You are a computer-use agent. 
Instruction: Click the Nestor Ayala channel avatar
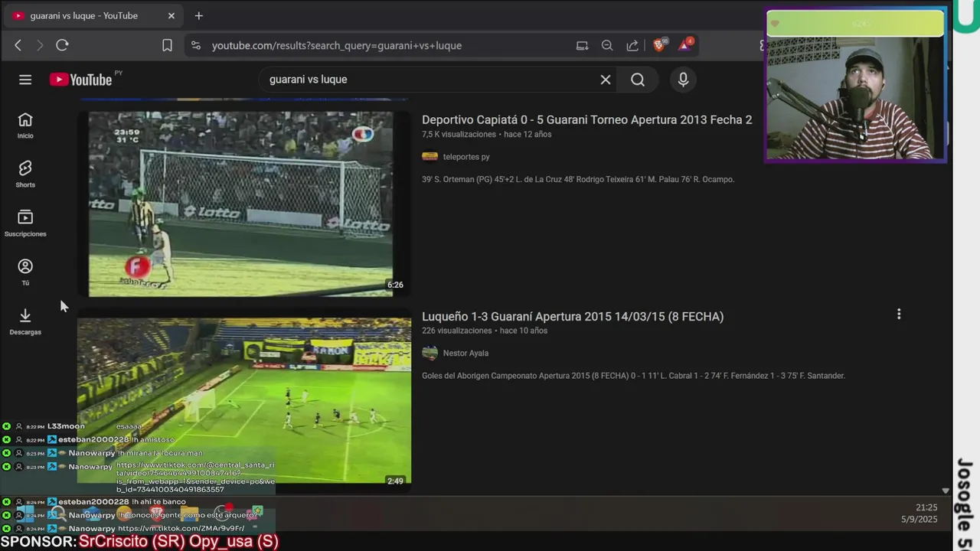point(430,353)
